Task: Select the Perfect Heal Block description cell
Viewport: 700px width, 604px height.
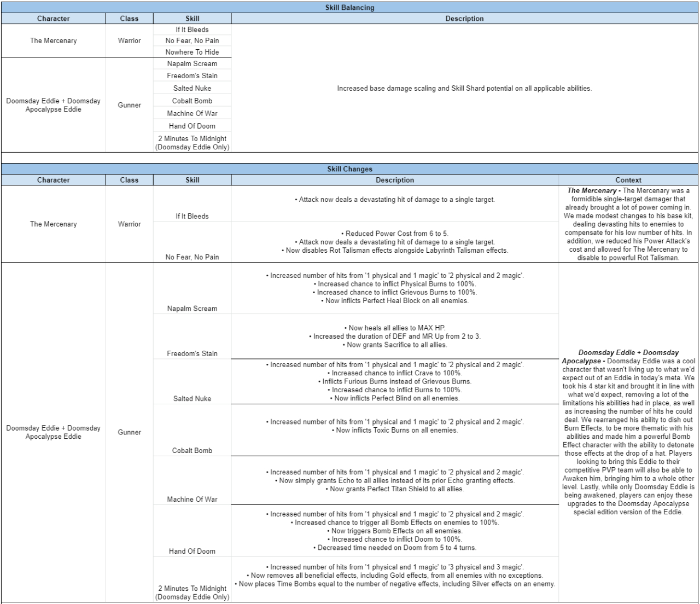Action: 394,288
